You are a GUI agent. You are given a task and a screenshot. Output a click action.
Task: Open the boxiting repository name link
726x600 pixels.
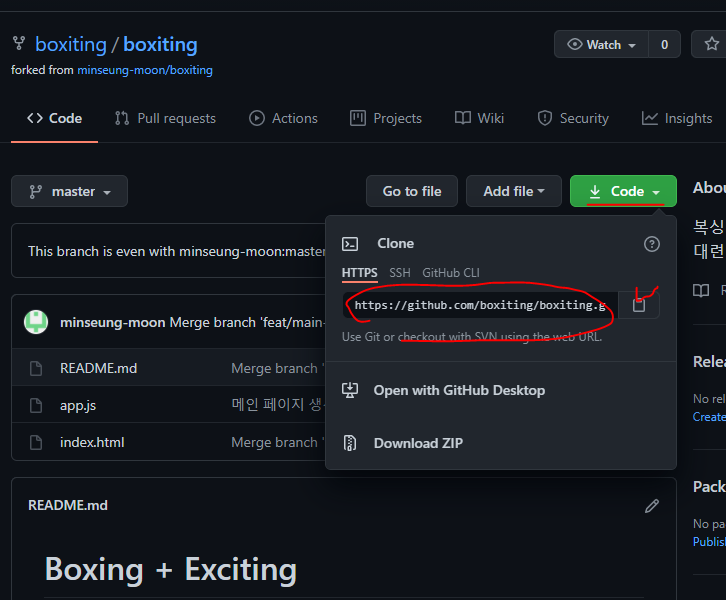[160, 44]
